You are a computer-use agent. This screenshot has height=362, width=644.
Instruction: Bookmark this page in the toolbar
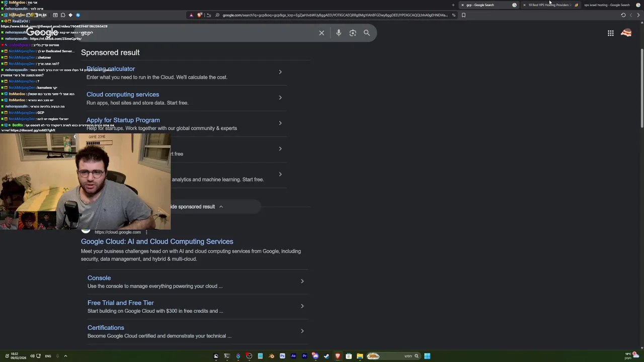point(463,15)
